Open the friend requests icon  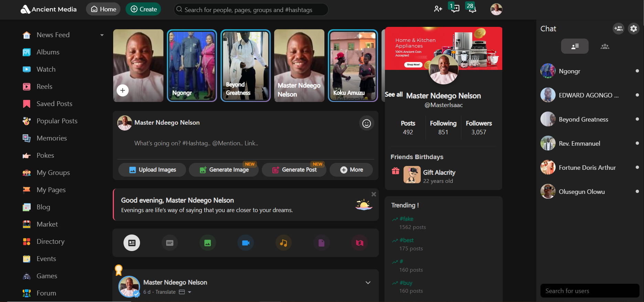(x=438, y=9)
